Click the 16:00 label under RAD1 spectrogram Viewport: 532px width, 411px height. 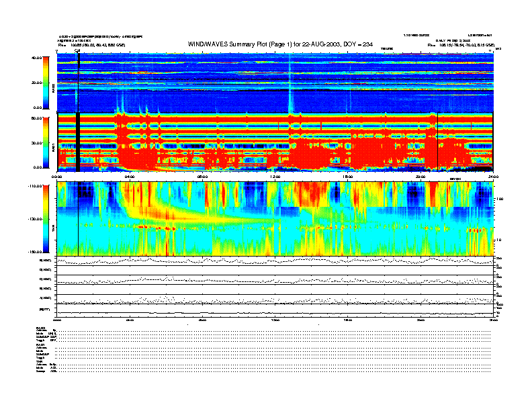click(348, 177)
